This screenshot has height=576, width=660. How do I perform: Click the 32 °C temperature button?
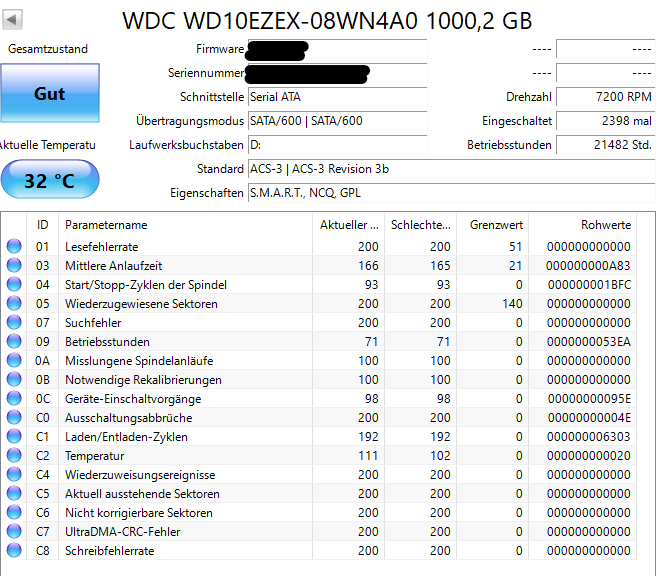coord(50,180)
